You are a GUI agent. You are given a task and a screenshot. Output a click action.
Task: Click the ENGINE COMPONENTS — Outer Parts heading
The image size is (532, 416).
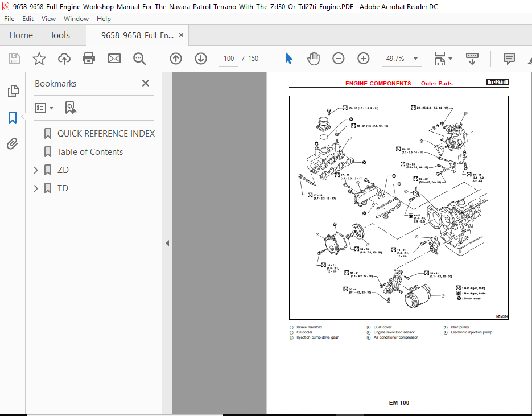point(399,84)
